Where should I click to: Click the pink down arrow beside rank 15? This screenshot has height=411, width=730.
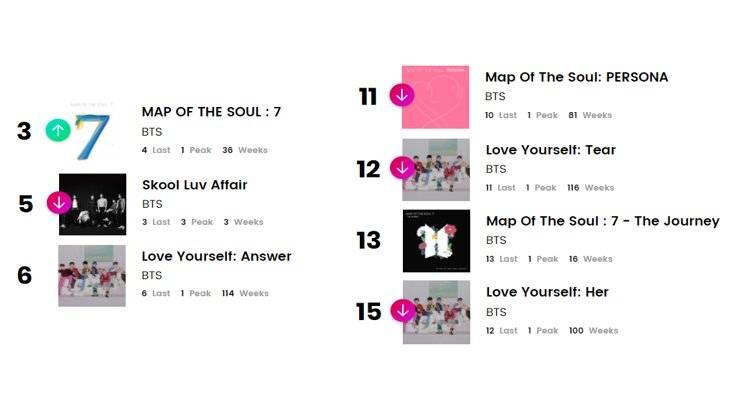pyautogui.click(x=403, y=311)
